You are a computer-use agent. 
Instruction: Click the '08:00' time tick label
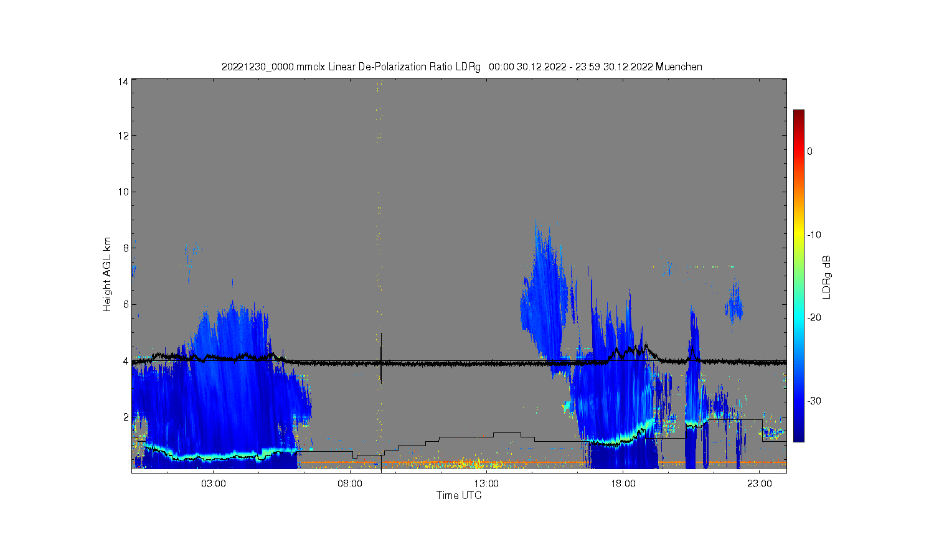(350, 483)
